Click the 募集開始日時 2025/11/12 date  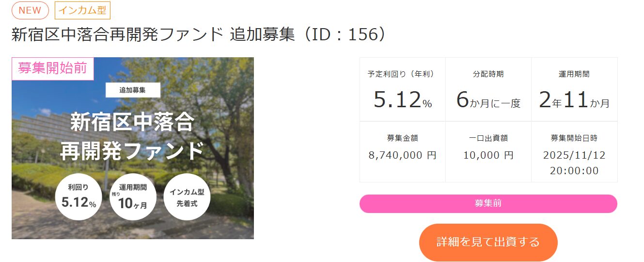coord(574,155)
